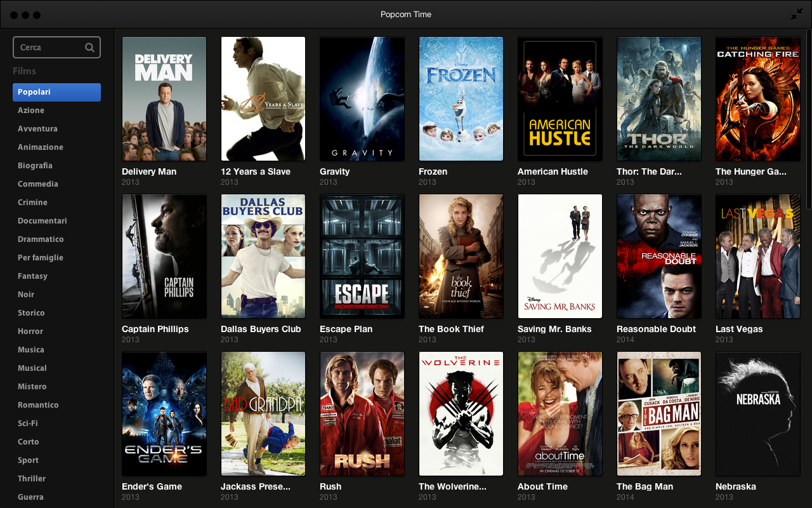
Task: Select the Gravity movie poster
Action: click(362, 98)
